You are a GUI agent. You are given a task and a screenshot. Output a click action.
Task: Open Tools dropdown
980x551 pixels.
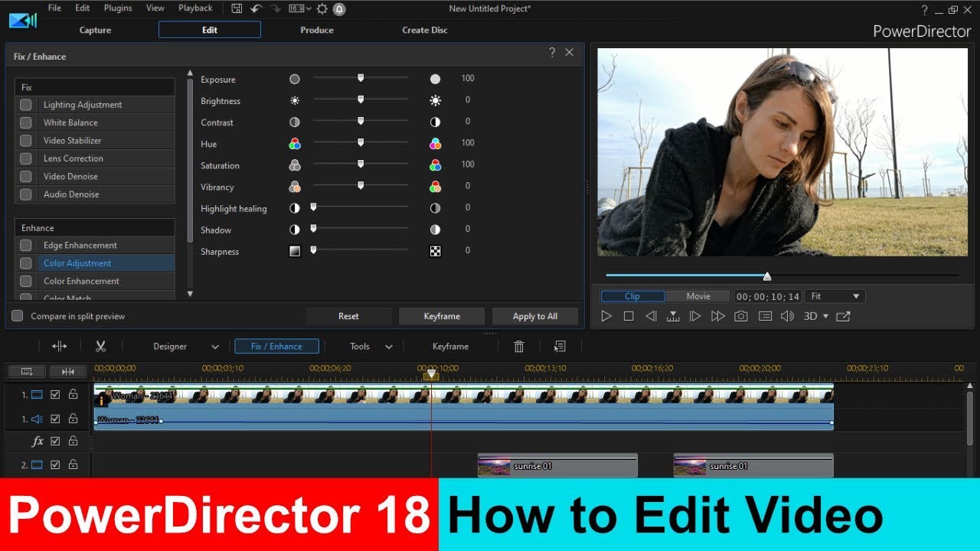click(371, 347)
